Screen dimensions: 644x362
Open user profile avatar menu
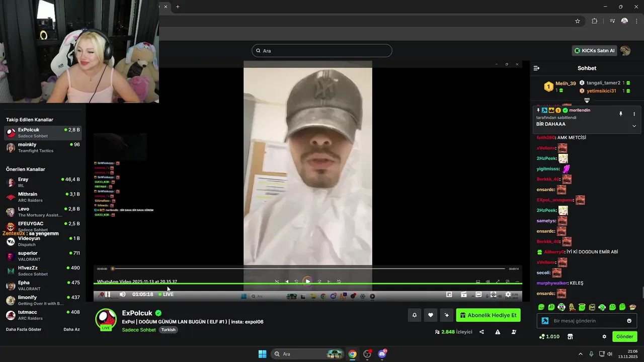pos(625,51)
